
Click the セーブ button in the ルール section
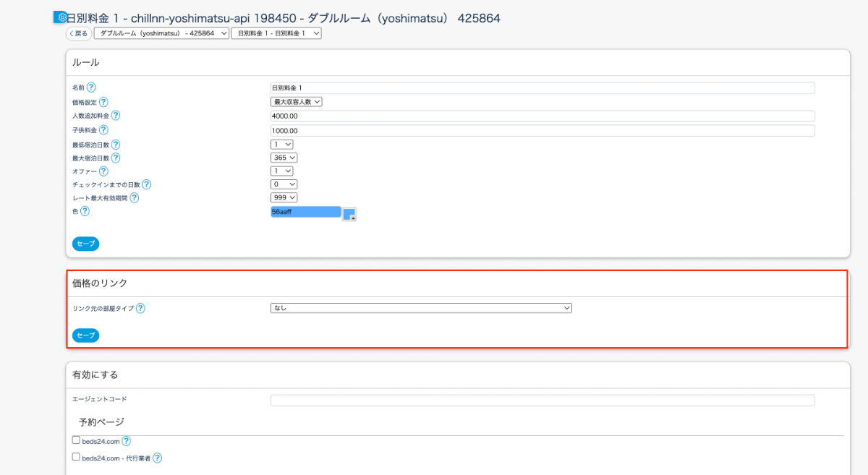click(x=85, y=244)
